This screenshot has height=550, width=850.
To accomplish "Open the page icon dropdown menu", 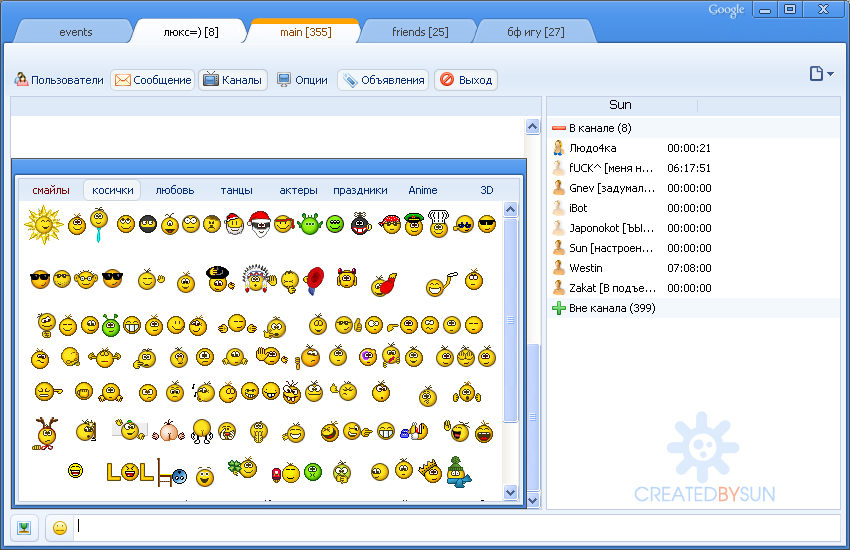I will click(x=821, y=74).
